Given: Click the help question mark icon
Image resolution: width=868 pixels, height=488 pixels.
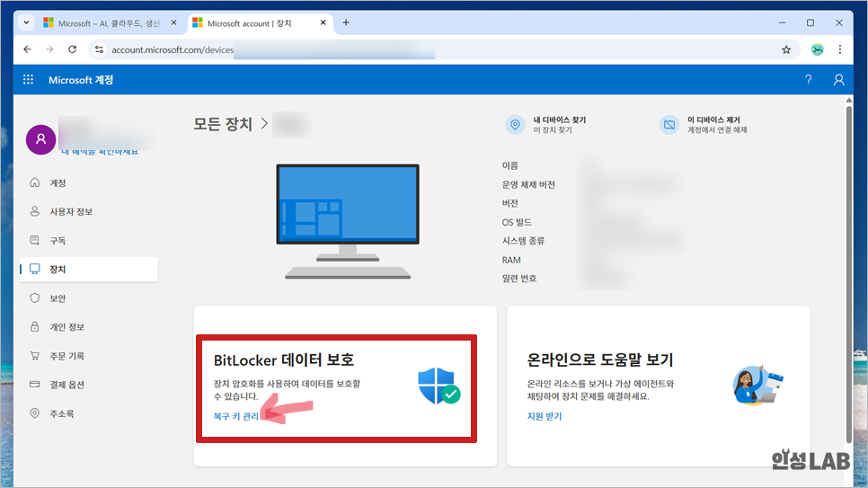Looking at the screenshot, I should click(x=808, y=80).
